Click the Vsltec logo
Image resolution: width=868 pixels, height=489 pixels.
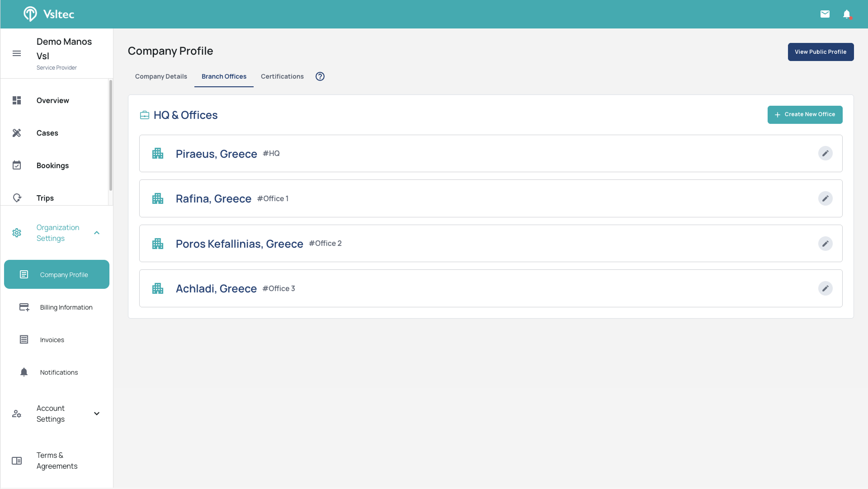coord(49,14)
